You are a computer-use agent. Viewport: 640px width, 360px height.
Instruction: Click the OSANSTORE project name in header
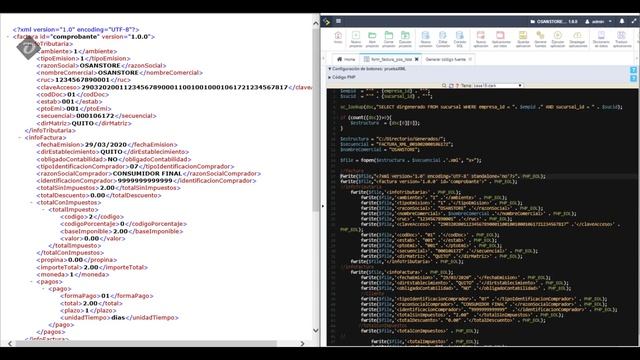click(x=554, y=21)
